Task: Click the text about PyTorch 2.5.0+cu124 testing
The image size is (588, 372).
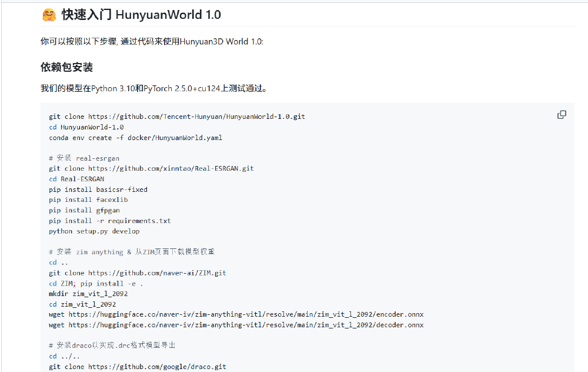Action: point(154,88)
